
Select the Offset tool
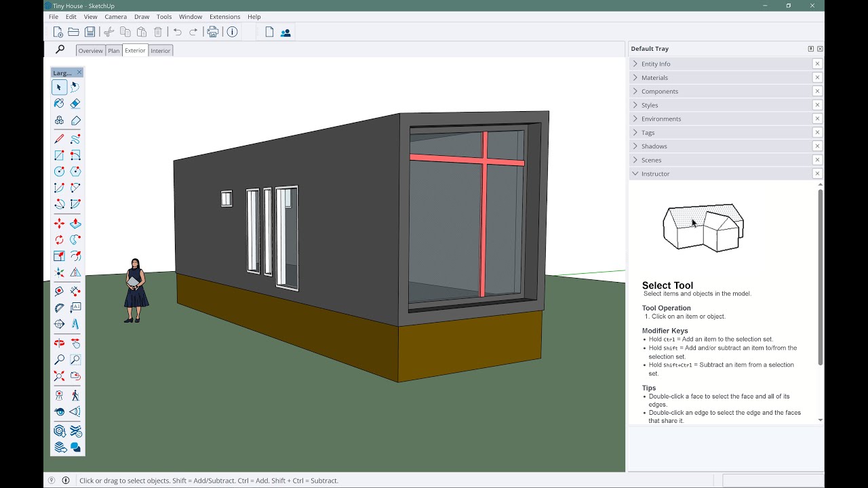75,256
